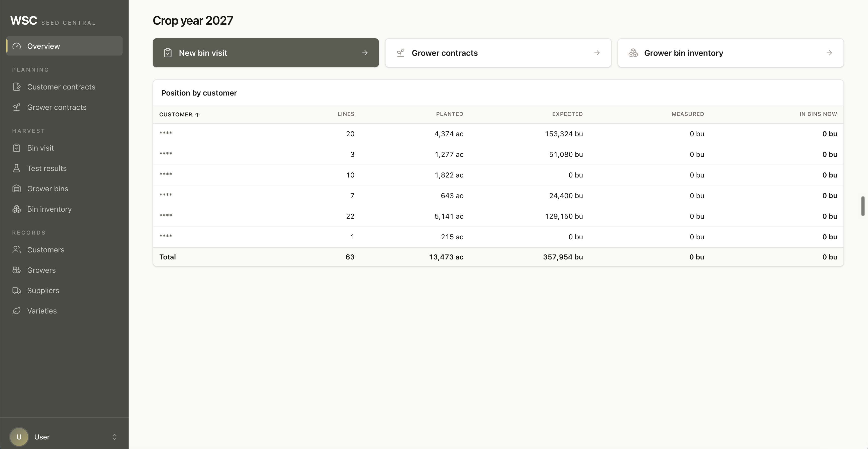The width and height of the screenshot is (868, 449).
Task: Navigate to Varieties records
Action: (x=64, y=311)
